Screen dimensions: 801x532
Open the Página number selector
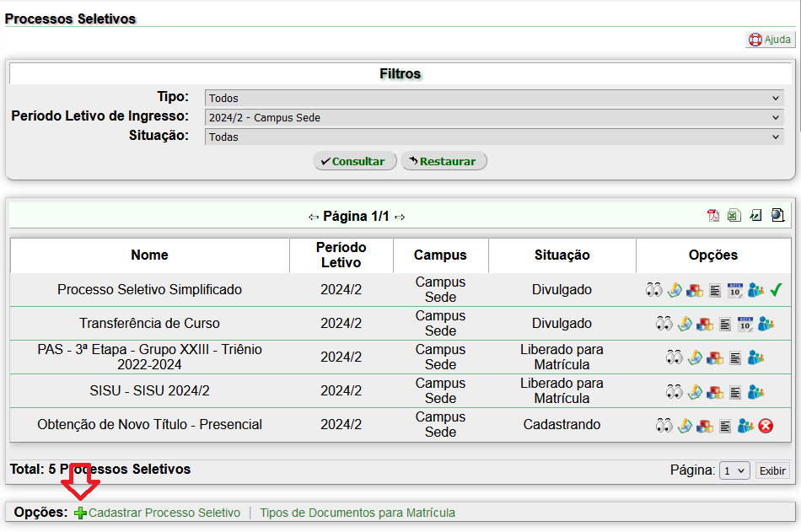point(734,471)
